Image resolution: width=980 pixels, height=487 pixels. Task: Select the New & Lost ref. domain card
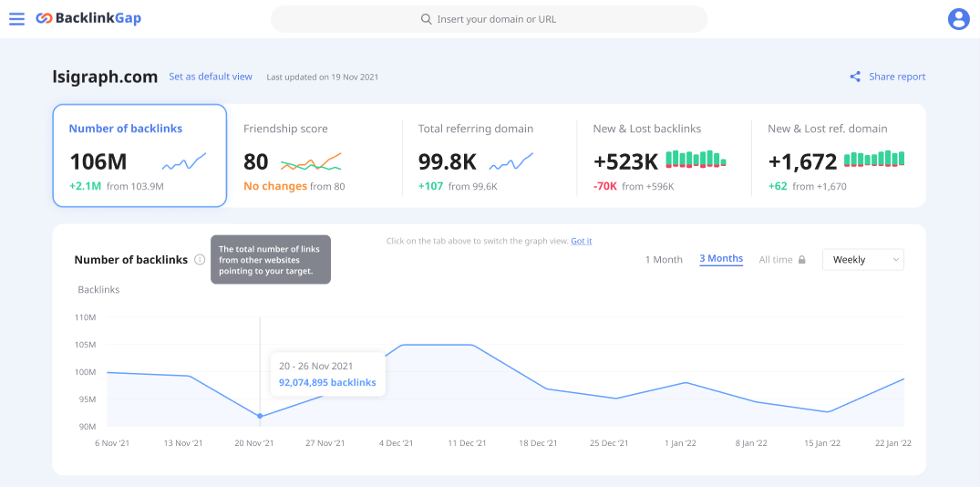click(x=839, y=156)
